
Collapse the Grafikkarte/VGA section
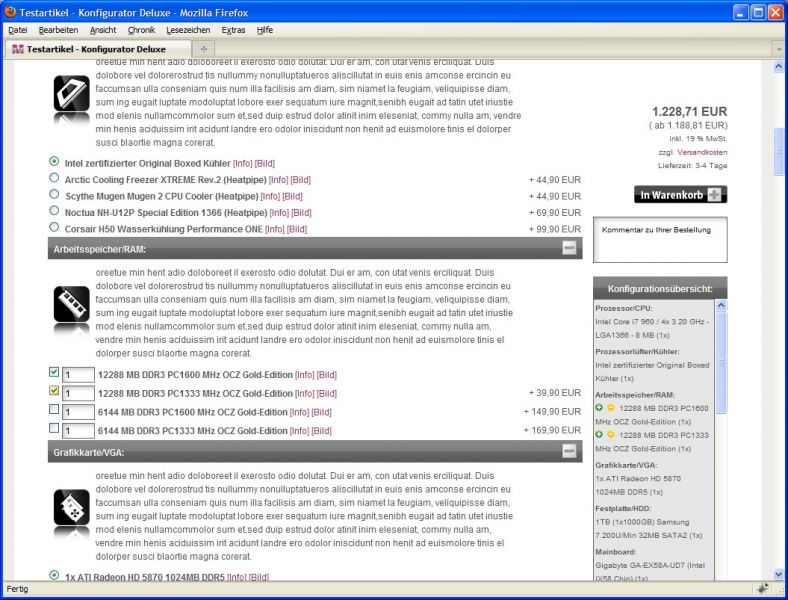click(x=569, y=451)
